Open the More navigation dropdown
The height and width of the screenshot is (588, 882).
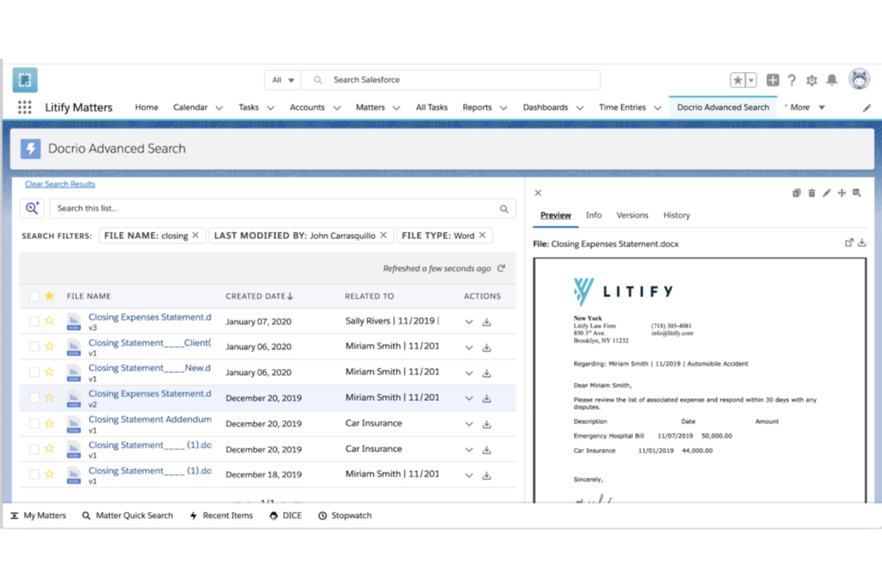tap(806, 107)
